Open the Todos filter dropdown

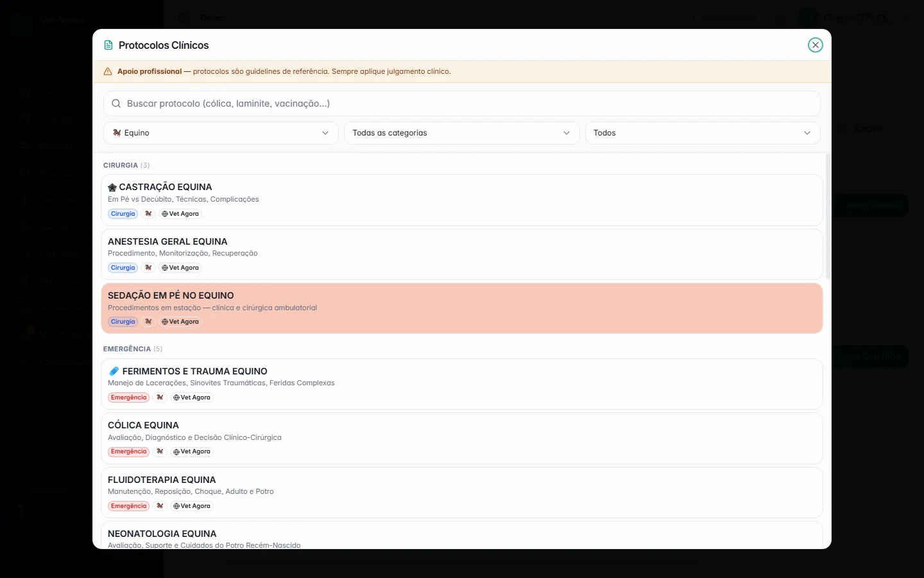coord(703,133)
